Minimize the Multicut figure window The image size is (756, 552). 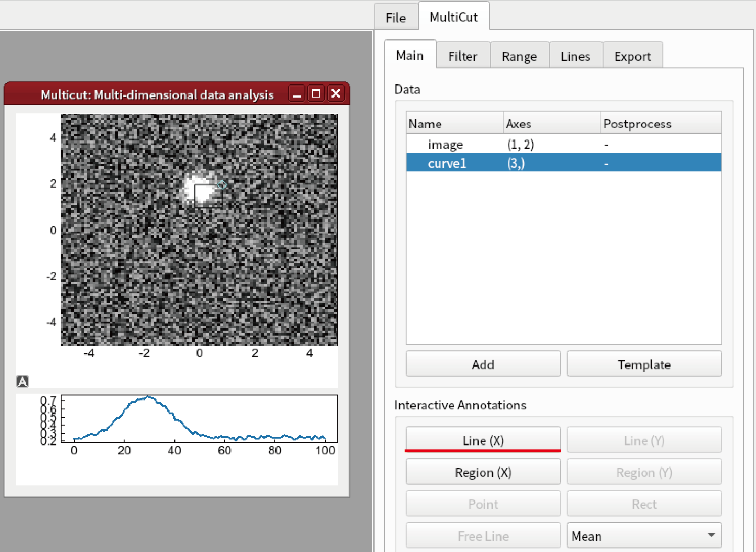[x=297, y=94]
